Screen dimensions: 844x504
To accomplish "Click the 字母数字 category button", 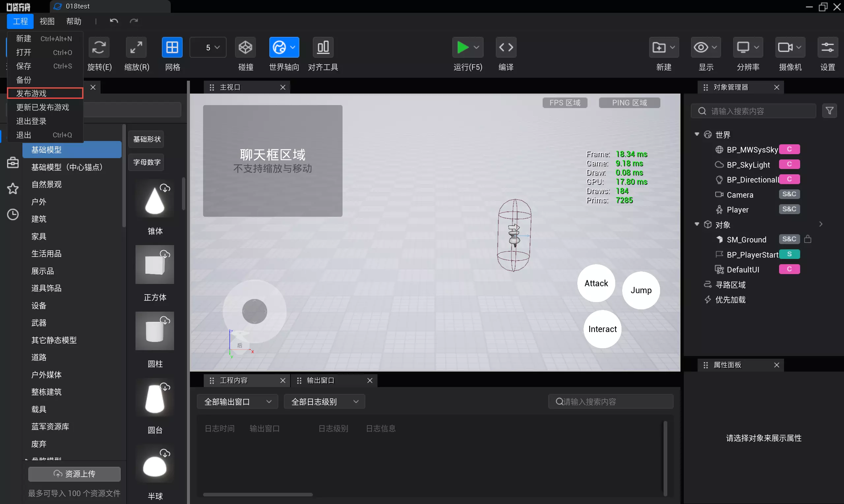I will [146, 162].
